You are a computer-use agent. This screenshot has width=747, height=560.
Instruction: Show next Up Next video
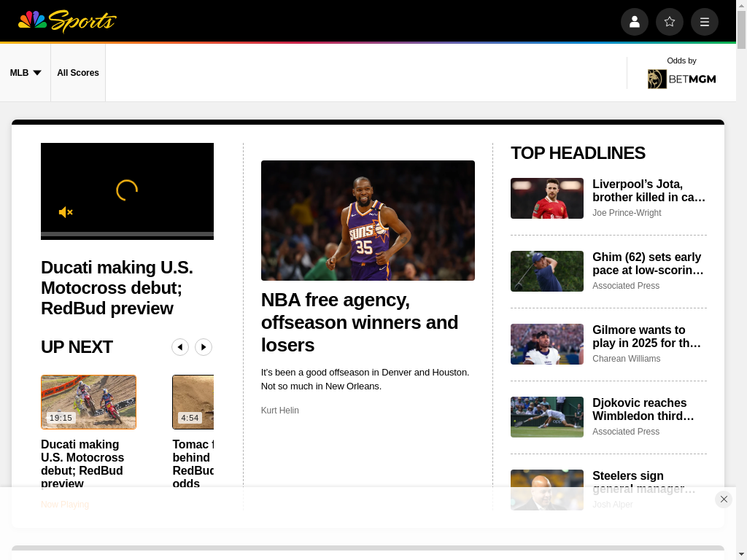coord(204,347)
